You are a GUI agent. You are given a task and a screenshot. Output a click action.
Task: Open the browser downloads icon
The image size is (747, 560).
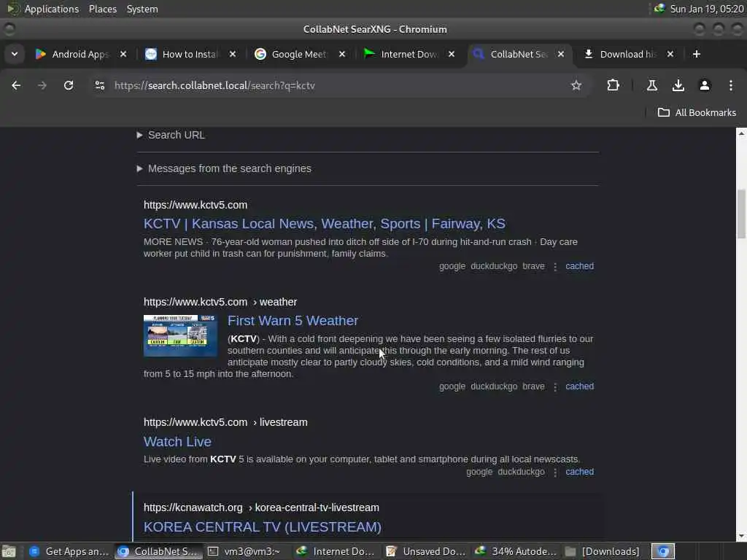(x=678, y=85)
